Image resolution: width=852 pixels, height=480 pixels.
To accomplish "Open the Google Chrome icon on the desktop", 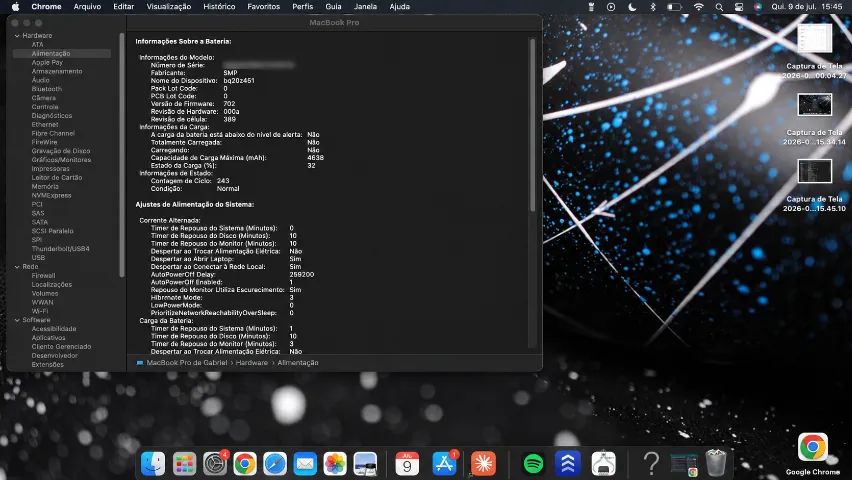I will (x=813, y=448).
